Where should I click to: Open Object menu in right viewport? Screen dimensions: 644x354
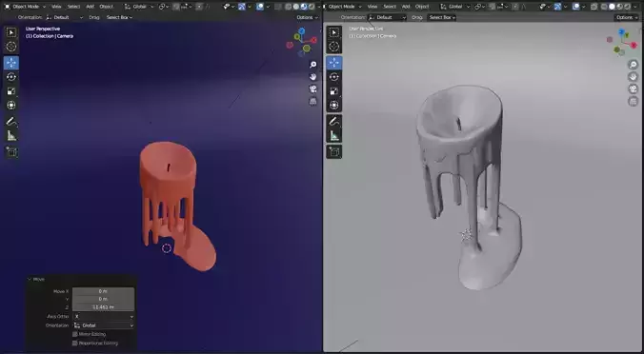tap(422, 7)
